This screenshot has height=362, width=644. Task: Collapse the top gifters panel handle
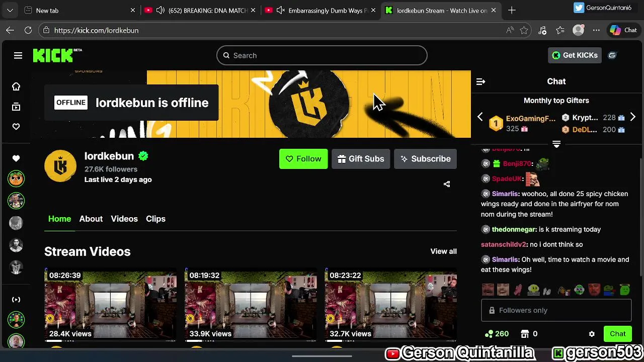pyautogui.click(x=556, y=144)
